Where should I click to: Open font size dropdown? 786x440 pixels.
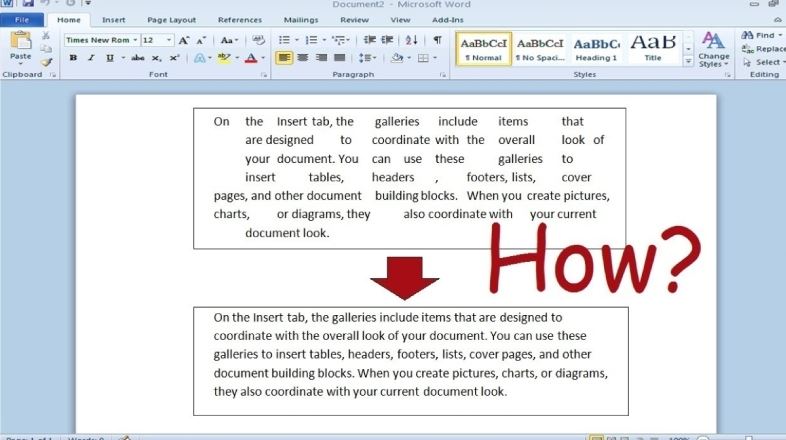[169, 40]
